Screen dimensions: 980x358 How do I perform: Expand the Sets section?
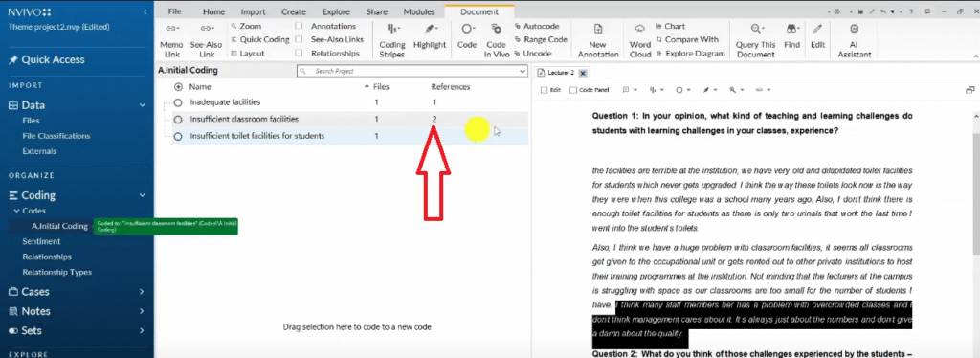coord(143,330)
